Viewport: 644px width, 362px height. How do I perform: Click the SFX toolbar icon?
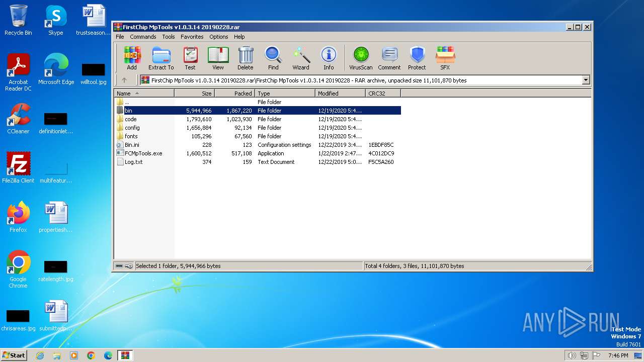click(x=445, y=58)
